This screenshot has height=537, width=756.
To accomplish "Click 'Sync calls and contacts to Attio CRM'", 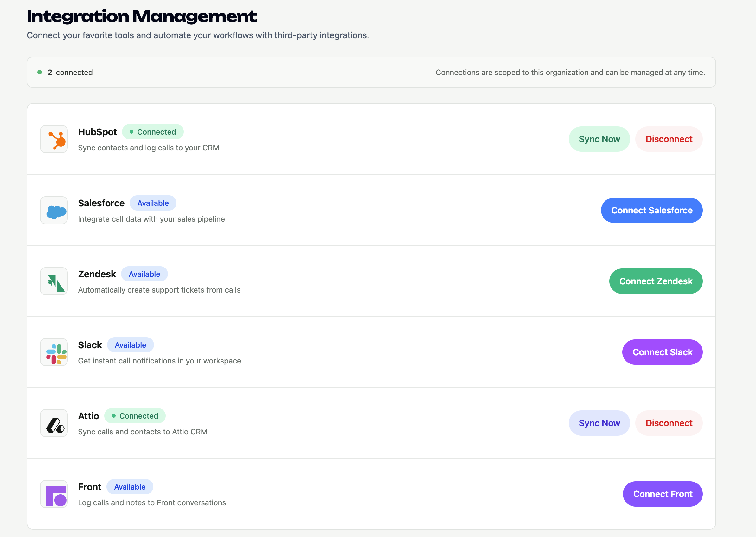I will pyautogui.click(x=143, y=432).
